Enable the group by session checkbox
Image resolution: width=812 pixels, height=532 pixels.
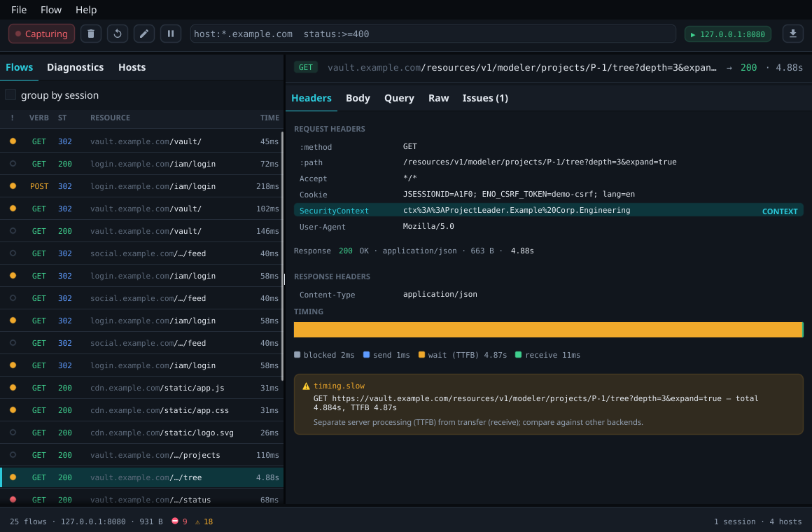click(10, 94)
